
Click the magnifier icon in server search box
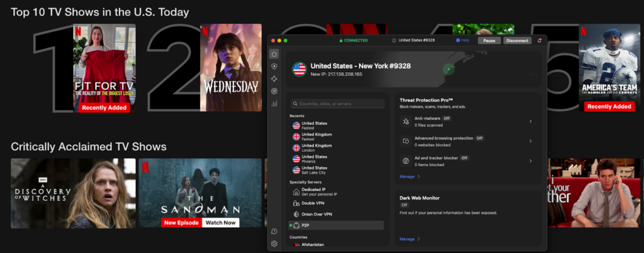(x=296, y=104)
